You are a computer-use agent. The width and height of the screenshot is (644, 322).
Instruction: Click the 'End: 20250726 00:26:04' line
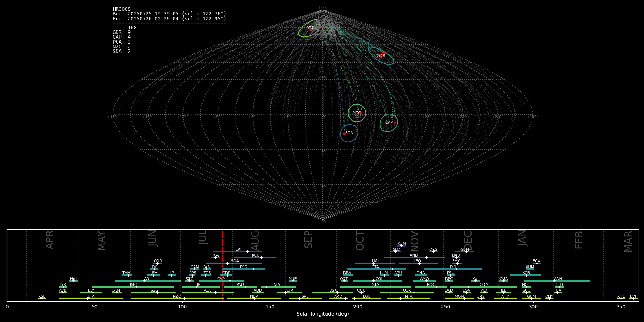(170, 19)
